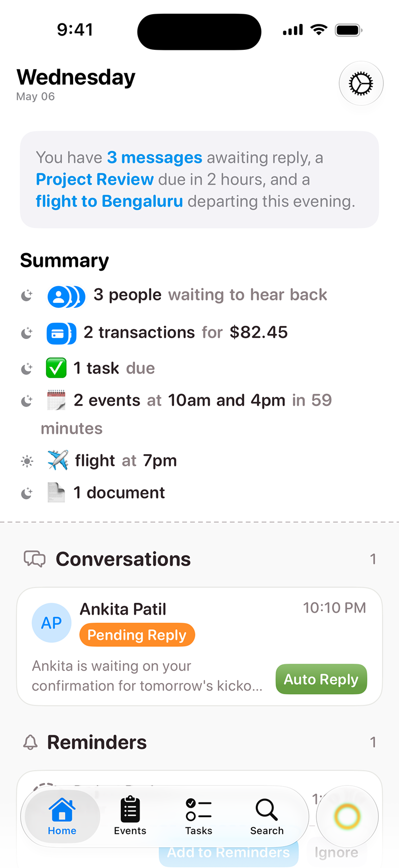Switch to the Events tab
The width and height of the screenshot is (399, 868).
pos(130,816)
